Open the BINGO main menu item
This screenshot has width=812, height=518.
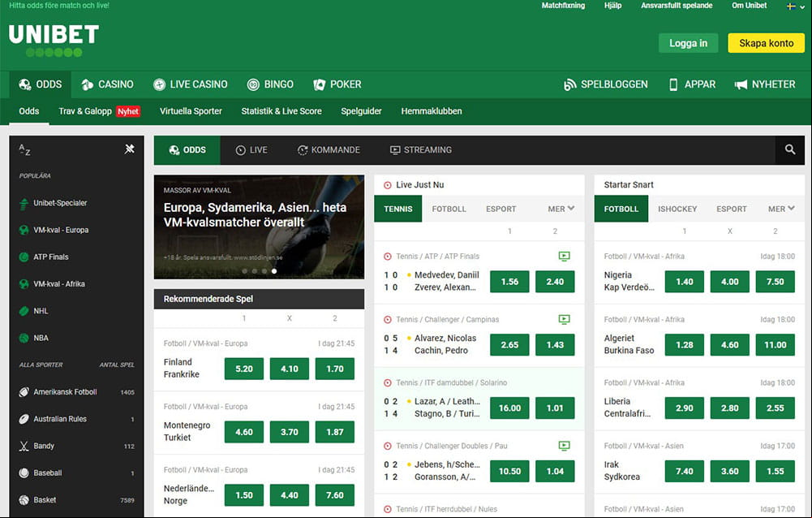point(270,84)
